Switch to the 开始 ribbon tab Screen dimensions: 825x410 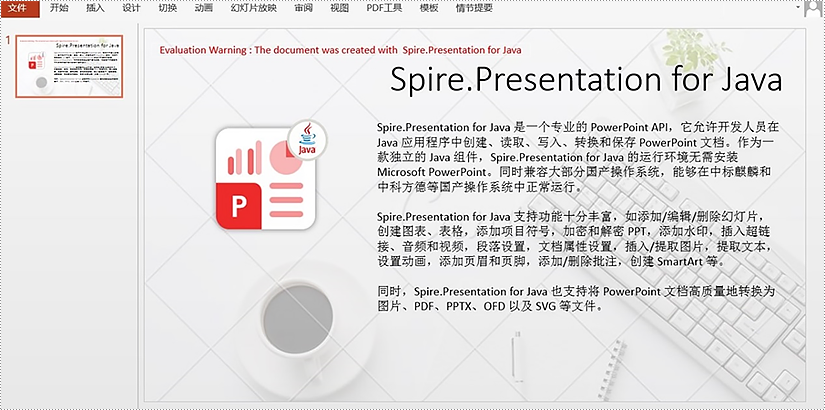[x=59, y=8]
